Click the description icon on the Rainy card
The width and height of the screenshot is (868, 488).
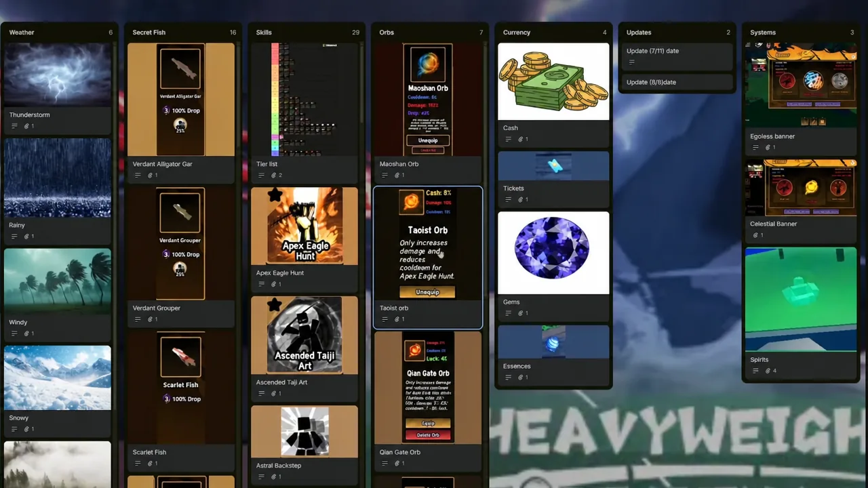tap(15, 237)
